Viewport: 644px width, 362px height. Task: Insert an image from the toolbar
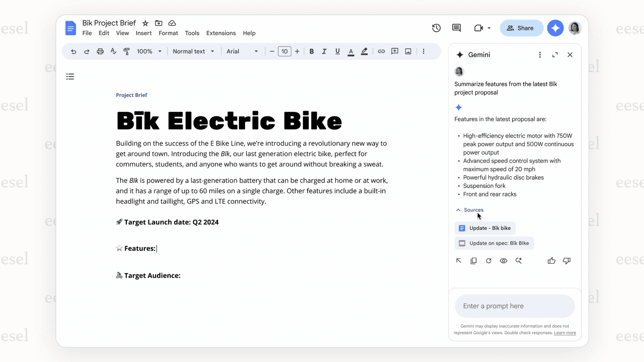[408, 51]
